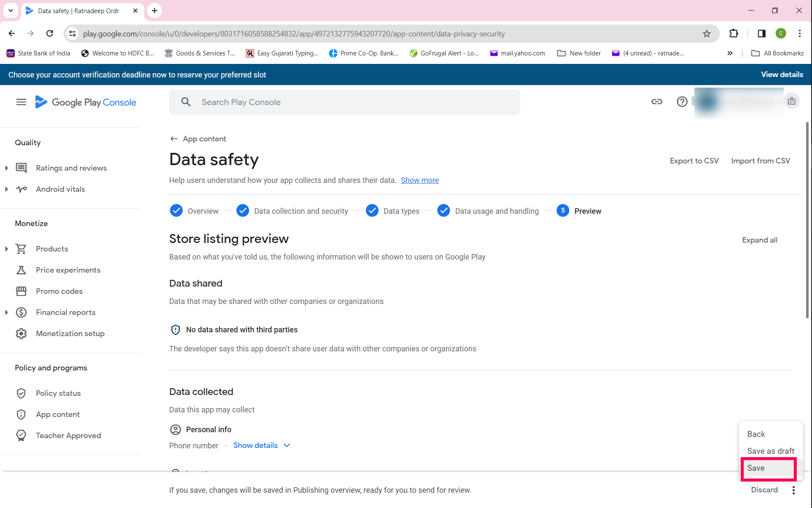
Task: Click the Show more link
Action: click(x=420, y=180)
